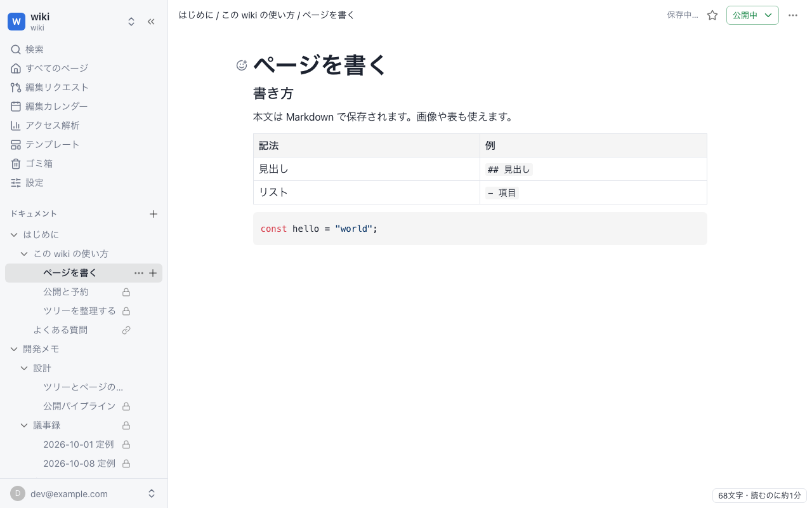
Task: Go to すべてのページ
Action: [84, 68]
